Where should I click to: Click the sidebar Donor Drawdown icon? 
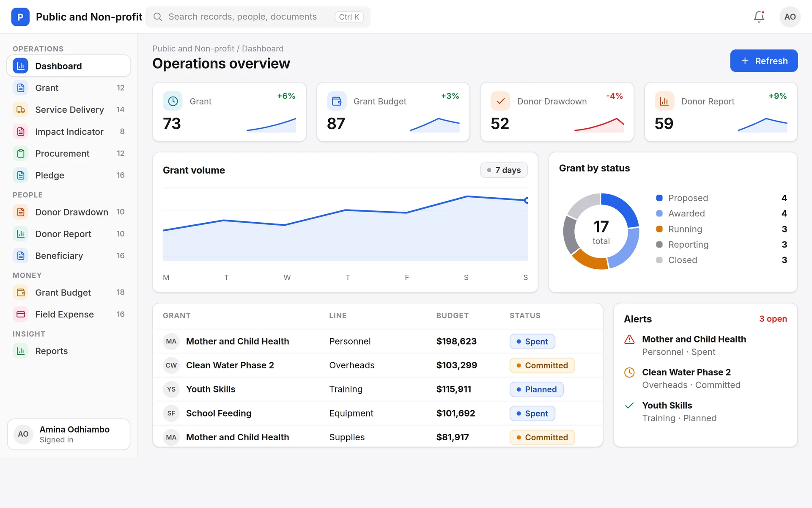pyautogui.click(x=21, y=212)
